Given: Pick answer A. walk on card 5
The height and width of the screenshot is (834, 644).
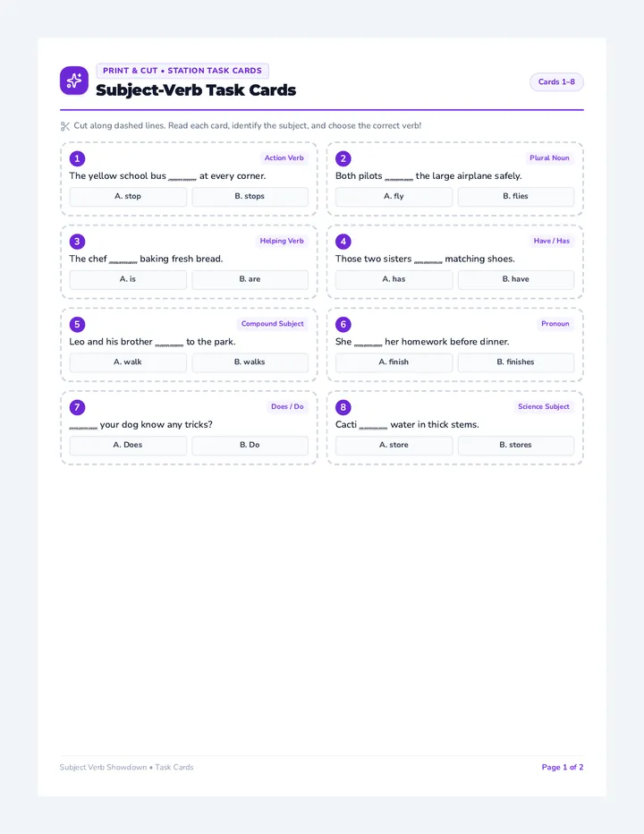Looking at the screenshot, I should tap(128, 362).
